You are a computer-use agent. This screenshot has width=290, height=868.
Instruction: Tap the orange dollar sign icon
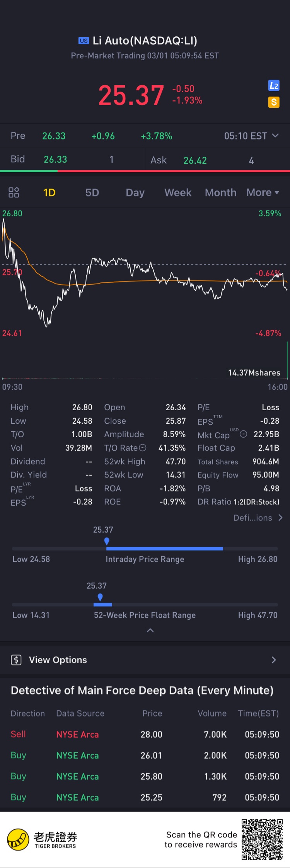(x=274, y=102)
